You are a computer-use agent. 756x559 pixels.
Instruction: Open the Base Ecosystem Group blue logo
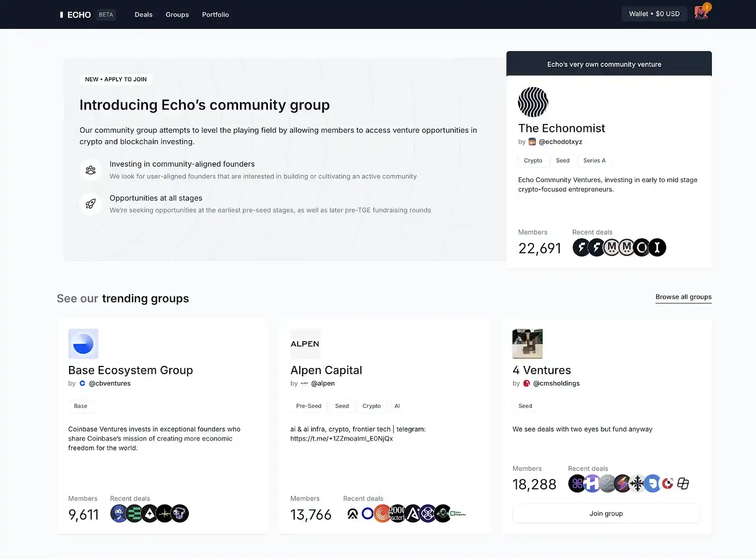(x=83, y=344)
